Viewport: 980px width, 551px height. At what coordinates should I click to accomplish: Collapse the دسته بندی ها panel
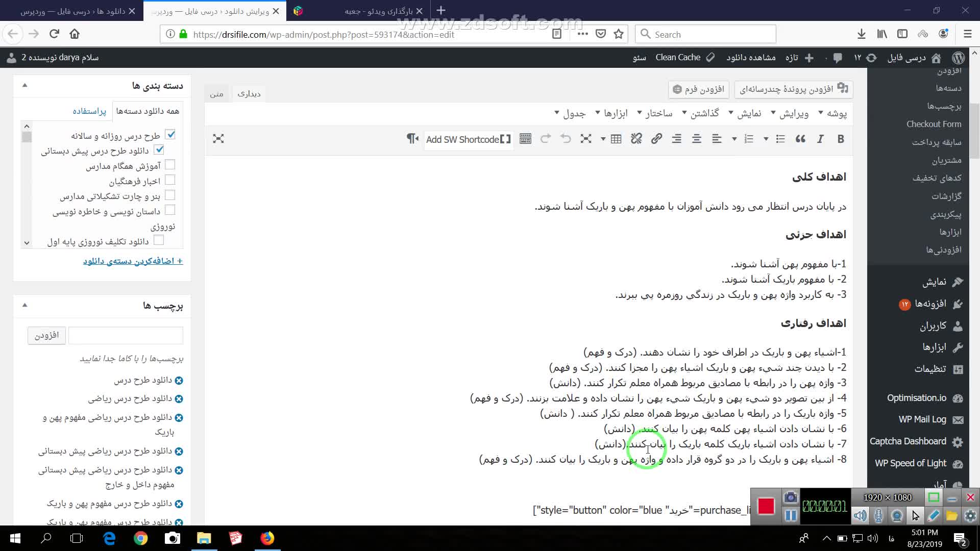tap(24, 85)
